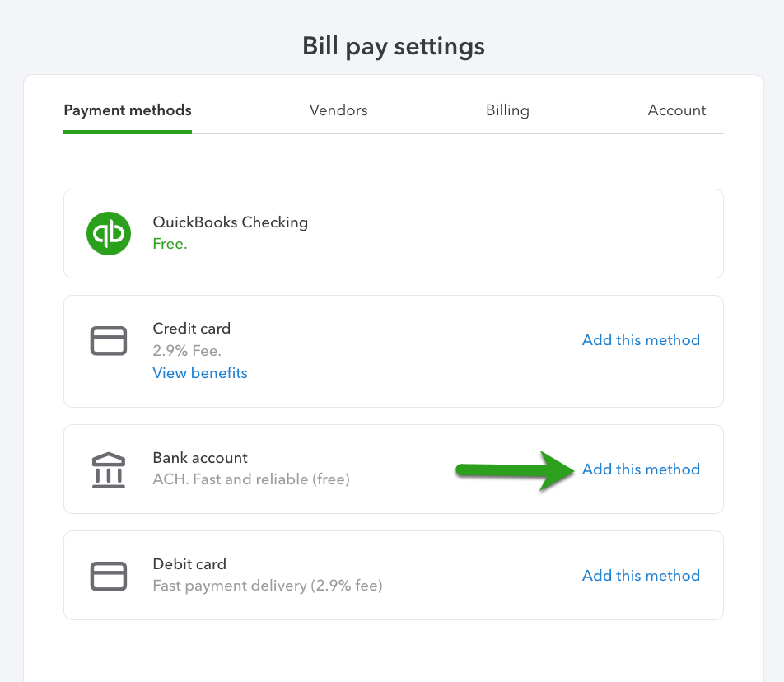Click the Credit card row icon

click(109, 341)
